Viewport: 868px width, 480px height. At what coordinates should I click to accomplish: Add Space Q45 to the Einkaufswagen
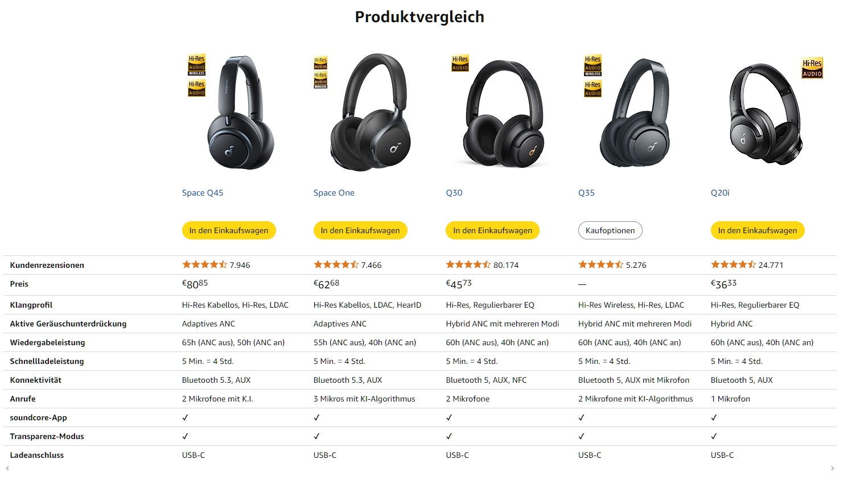pyautogui.click(x=229, y=230)
